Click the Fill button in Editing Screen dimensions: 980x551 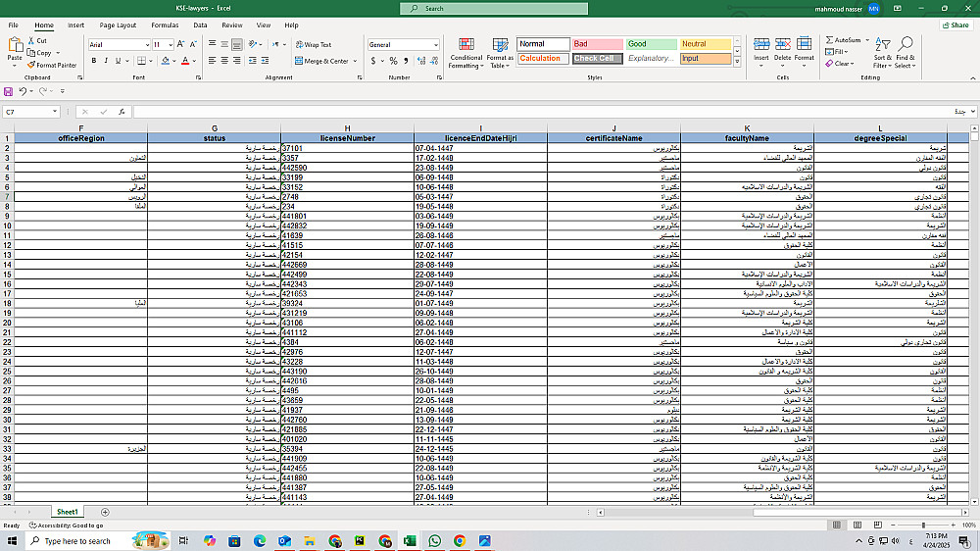[x=837, y=52]
